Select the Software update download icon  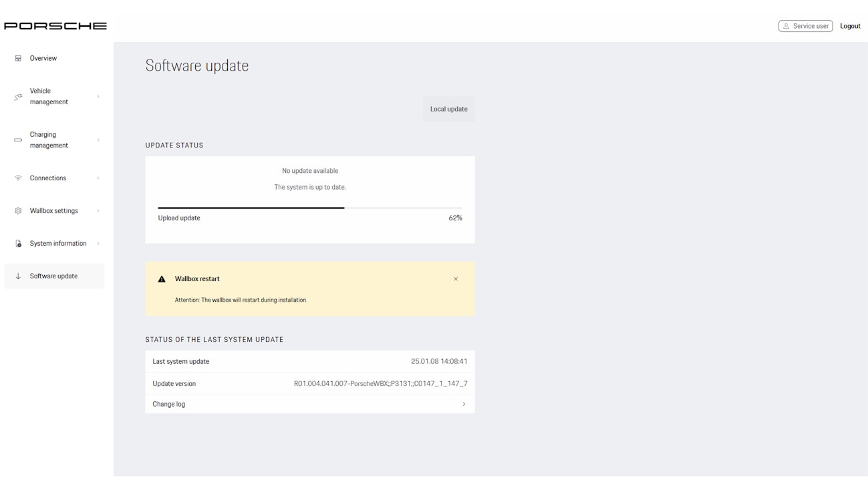(17, 276)
